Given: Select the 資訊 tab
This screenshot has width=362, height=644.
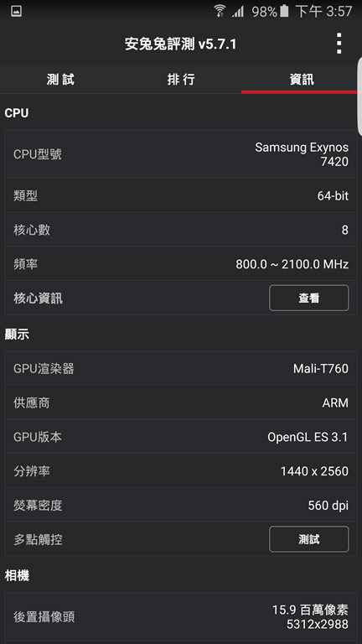Looking at the screenshot, I should (x=302, y=80).
